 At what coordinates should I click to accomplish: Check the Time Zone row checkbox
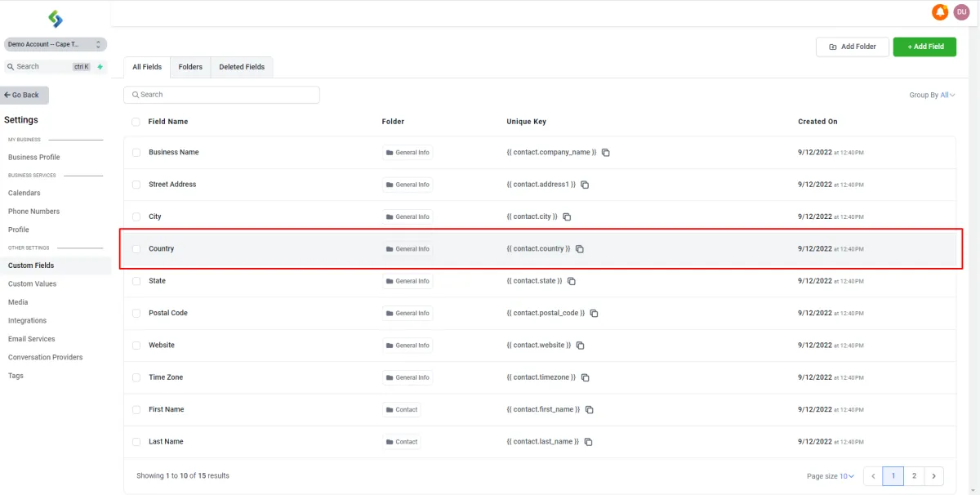pos(136,377)
